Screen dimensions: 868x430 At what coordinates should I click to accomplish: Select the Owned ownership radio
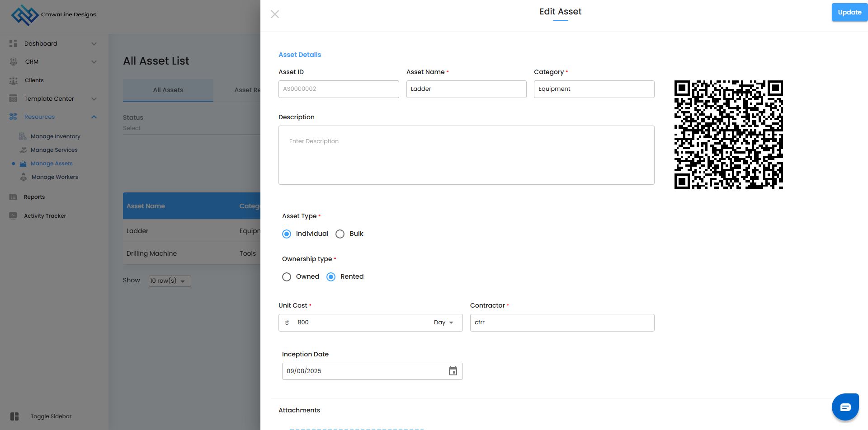click(x=287, y=277)
